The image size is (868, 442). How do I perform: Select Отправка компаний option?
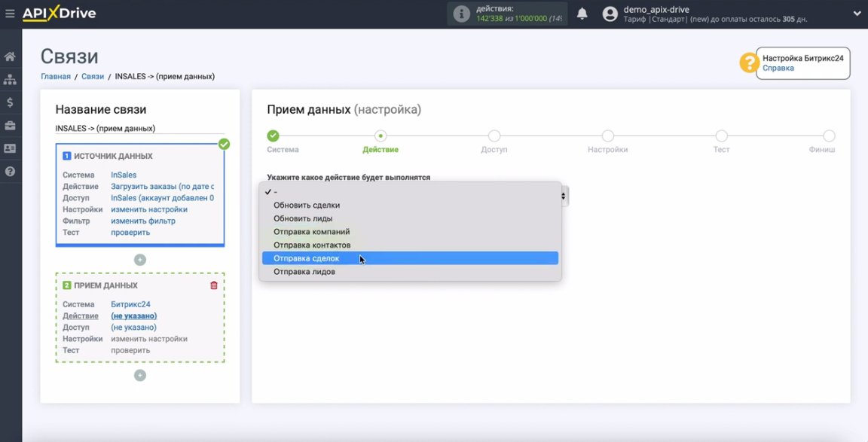point(410,232)
